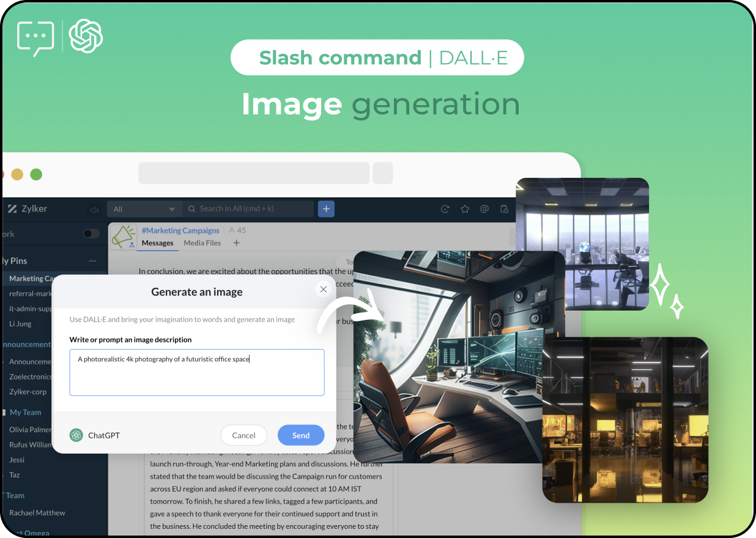756x538 pixels.
Task: Open the Zoelectronics channel
Action: (31, 377)
